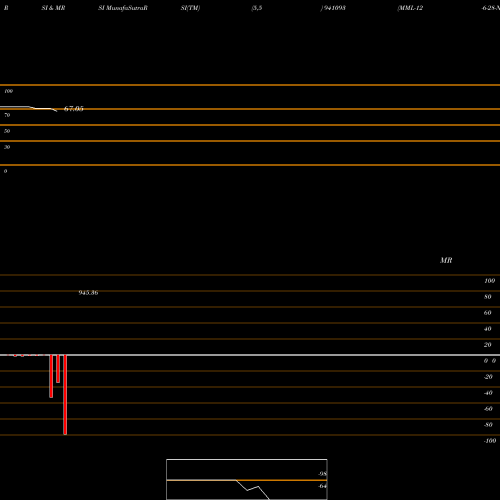Click the 30 level label on RSI axis

[7, 147]
